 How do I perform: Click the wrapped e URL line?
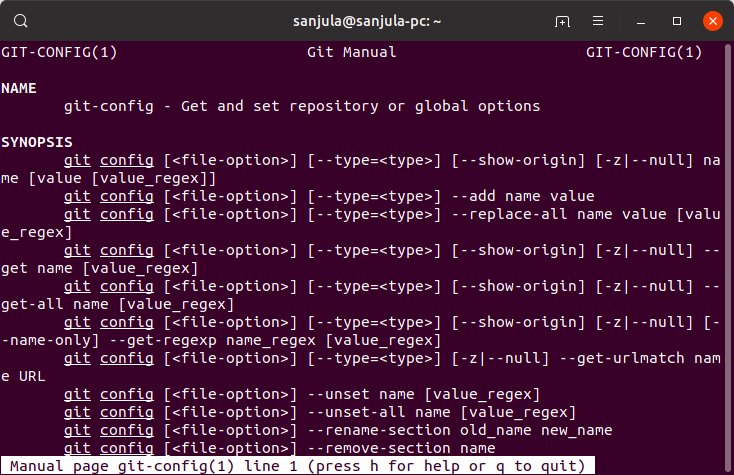tap(23, 376)
